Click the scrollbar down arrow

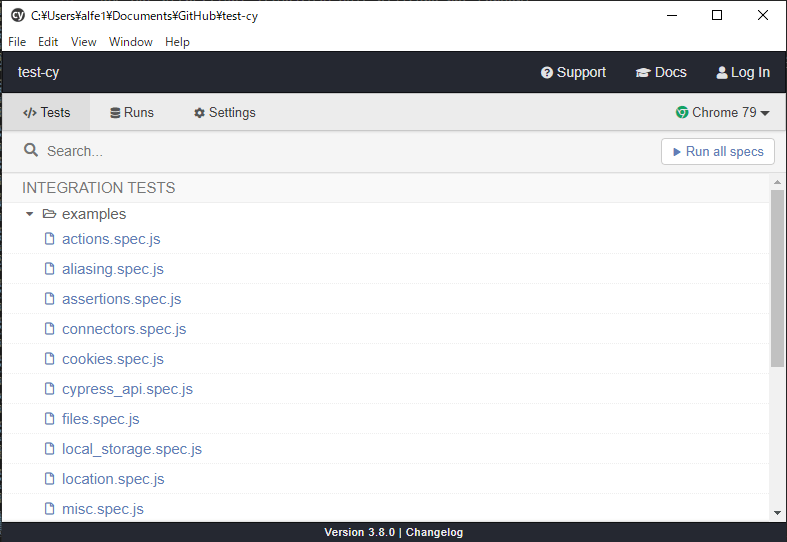pyautogui.click(x=777, y=513)
